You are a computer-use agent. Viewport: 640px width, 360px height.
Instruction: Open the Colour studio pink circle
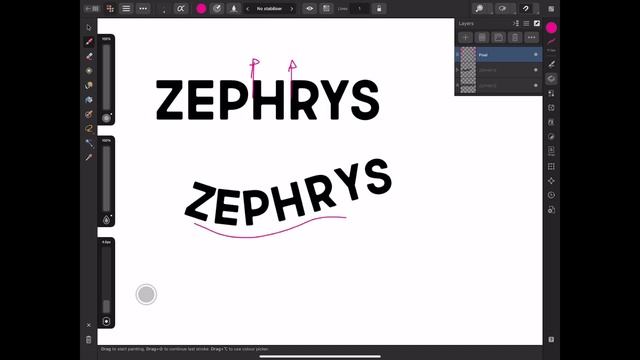click(551, 27)
